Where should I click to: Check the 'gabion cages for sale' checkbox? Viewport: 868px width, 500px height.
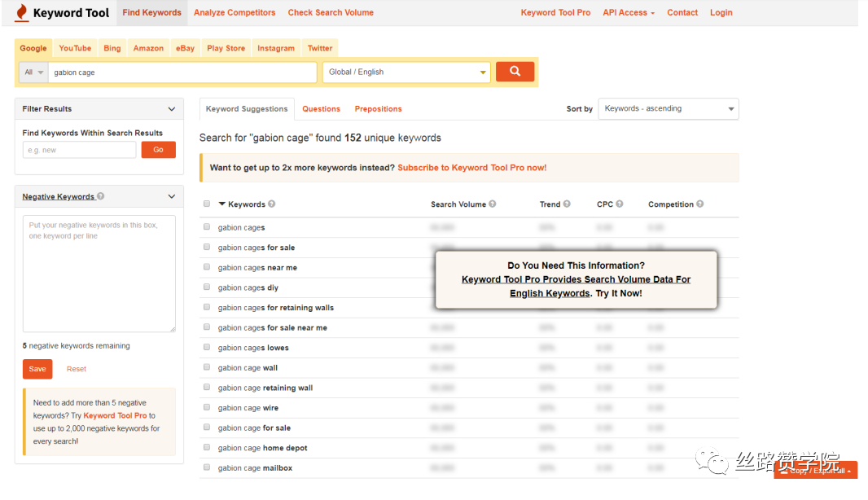207,247
